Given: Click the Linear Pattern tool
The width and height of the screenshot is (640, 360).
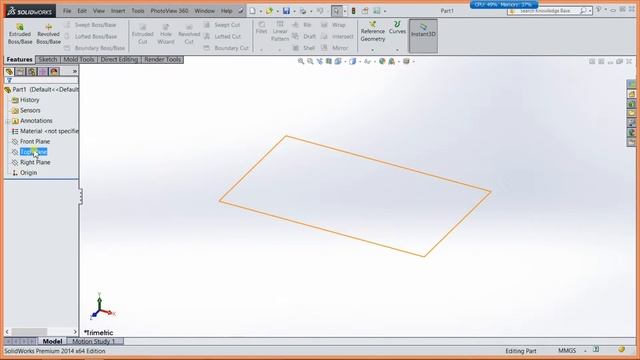Looking at the screenshot, I should coord(280,31).
